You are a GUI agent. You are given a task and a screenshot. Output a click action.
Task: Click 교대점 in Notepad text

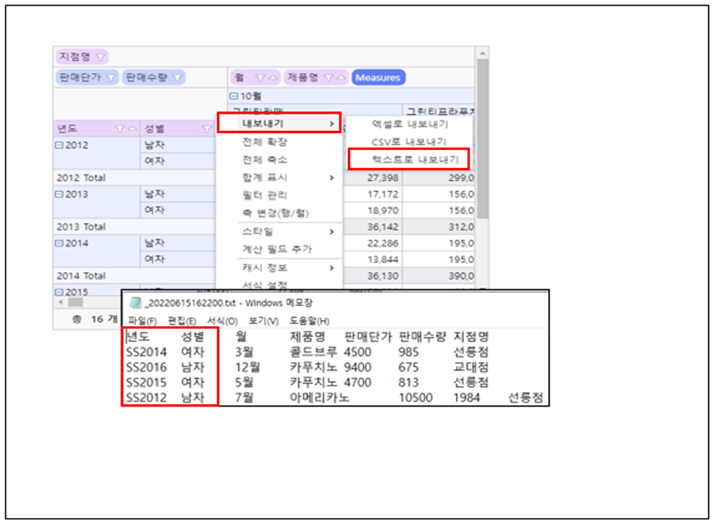[471, 367]
